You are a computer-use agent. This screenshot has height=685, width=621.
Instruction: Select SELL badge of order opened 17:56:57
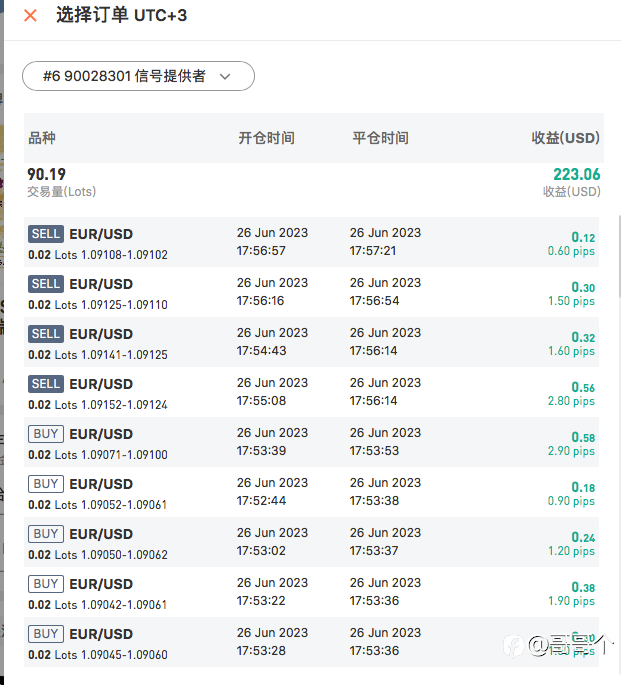pos(46,234)
